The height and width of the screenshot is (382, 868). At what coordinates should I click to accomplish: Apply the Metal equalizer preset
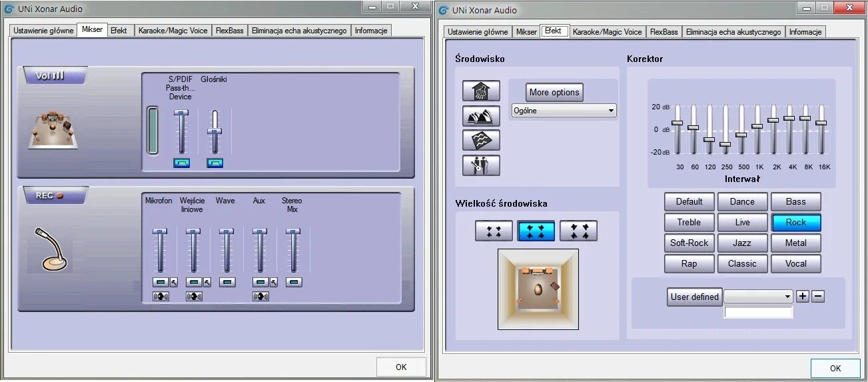(796, 243)
